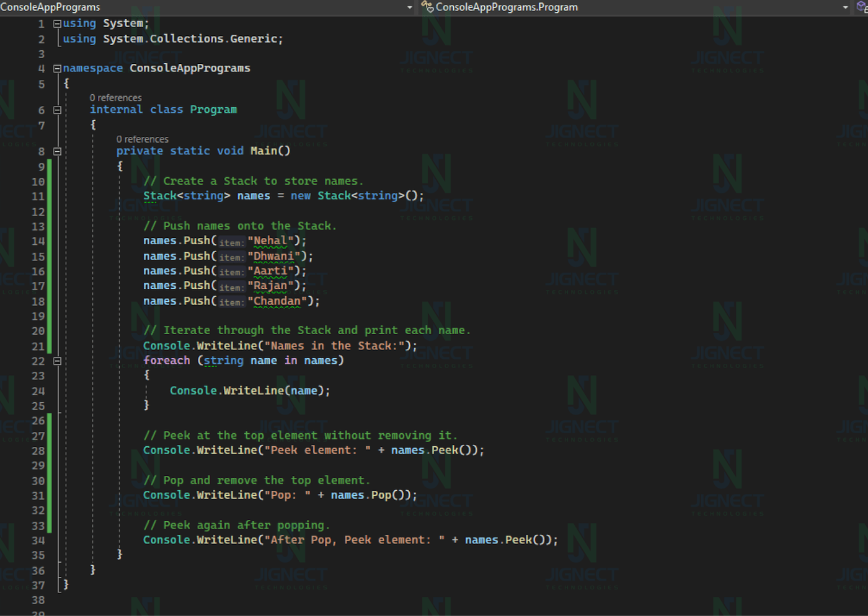868x616 pixels.
Task: Collapse the namespace ConsoleAppPrograms block
Action: click(57, 68)
